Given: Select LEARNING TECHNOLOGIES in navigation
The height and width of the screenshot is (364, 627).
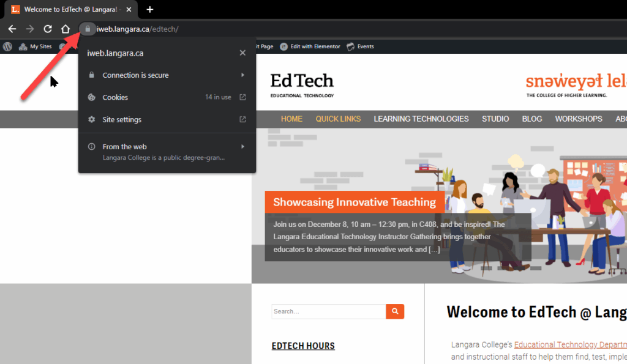Looking at the screenshot, I should [421, 119].
